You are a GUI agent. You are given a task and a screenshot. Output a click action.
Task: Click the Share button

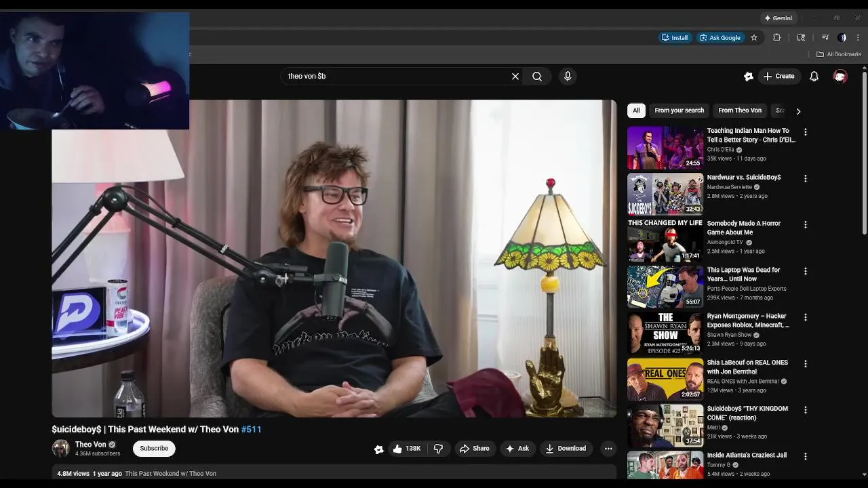tap(474, 449)
